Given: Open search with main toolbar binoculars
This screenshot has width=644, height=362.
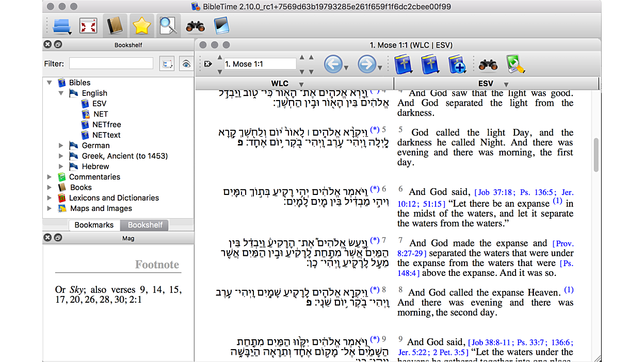Looking at the screenshot, I should coord(195,26).
